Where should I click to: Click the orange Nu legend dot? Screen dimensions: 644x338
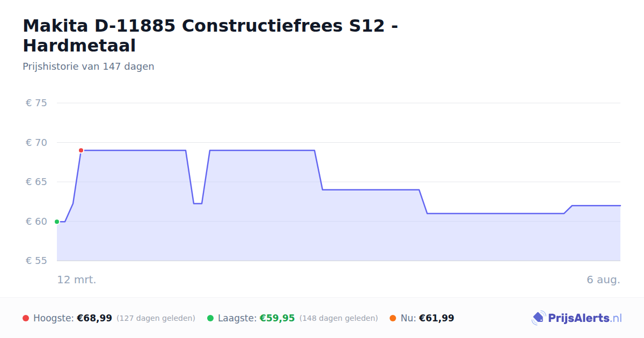(x=393, y=318)
